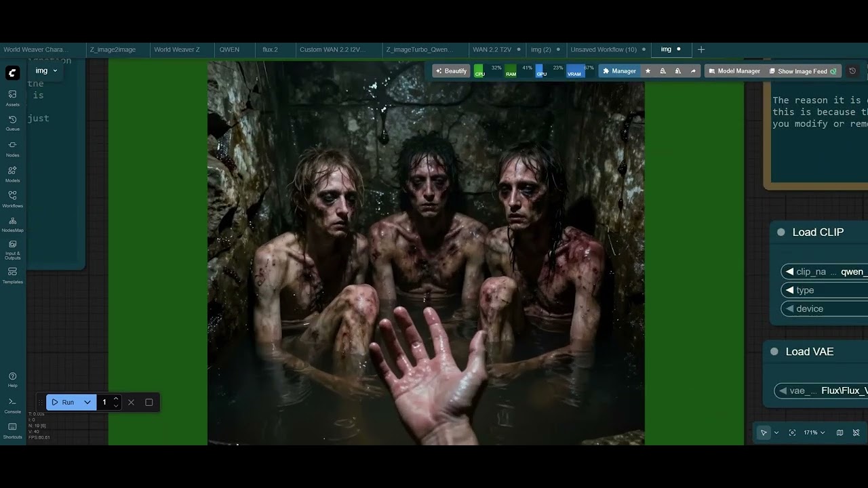This screenshot has height=488, width=868.
Task: Toggle Show Image Feed
Action: tap(802, 71)
